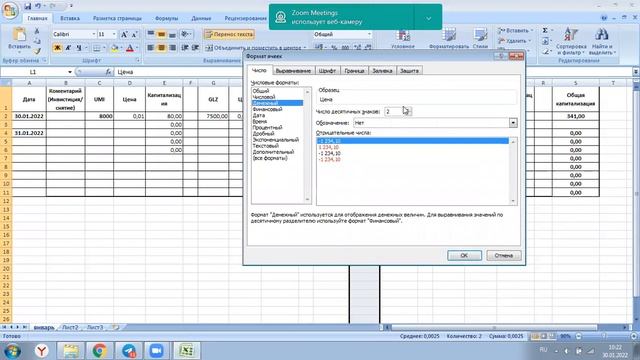
Task: Select Процентный in number formats list
Action: [x=267, y=127]
